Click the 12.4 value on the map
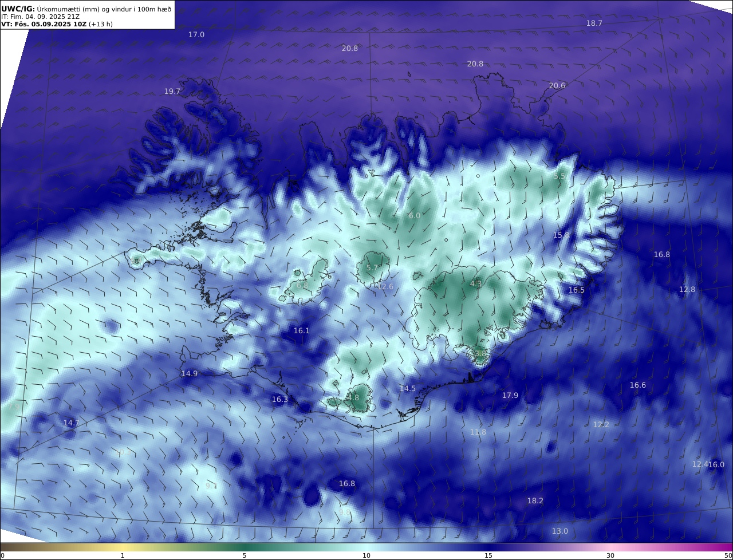This screenshot has width=733, height=560. tap(700, 464)
